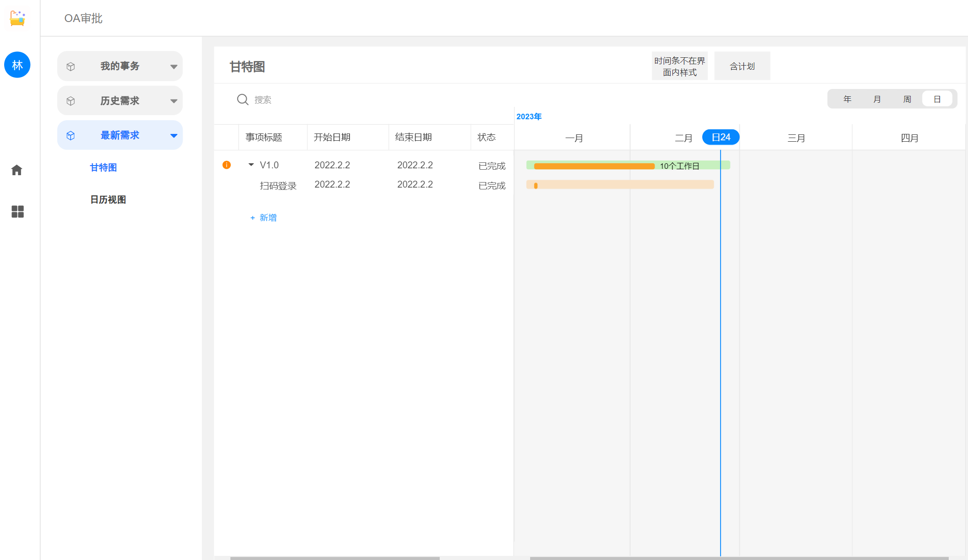The width and height of the screenshot is (968, 560).
Task: Click the 日24 today marker
Action: 721,137
